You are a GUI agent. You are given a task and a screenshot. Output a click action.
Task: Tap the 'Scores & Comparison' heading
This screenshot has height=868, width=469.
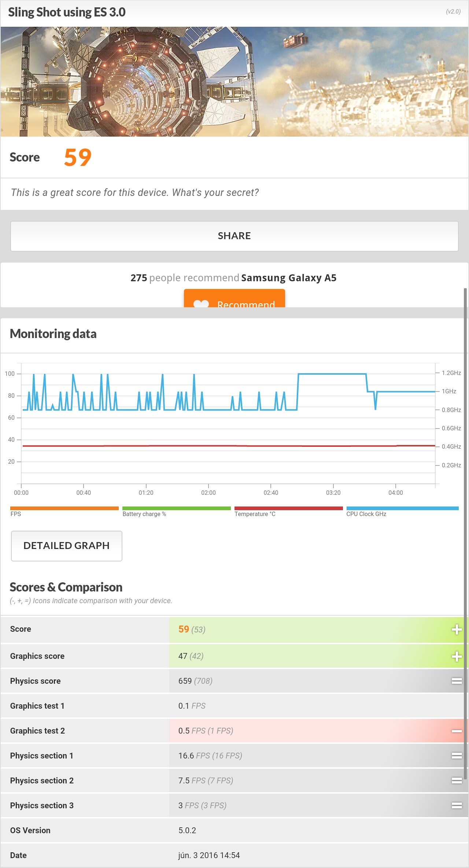click(x=66, y=587)
